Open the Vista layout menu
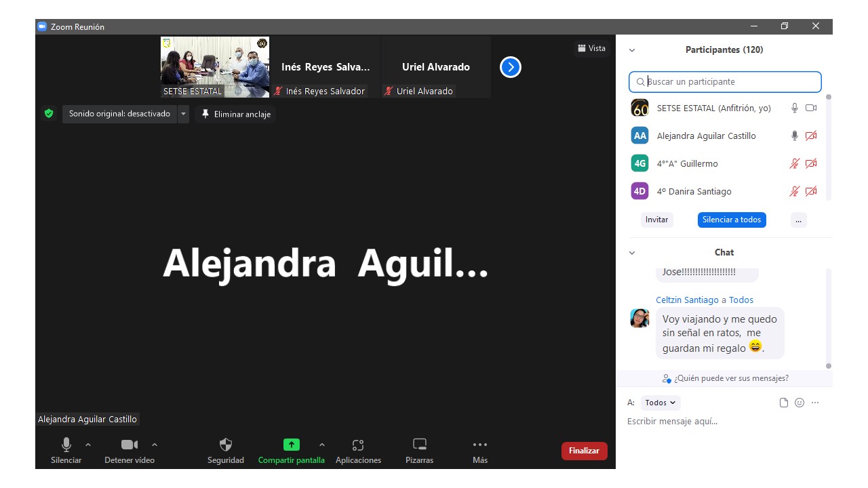This screenshot has height=488, width=868. point(591,48)
